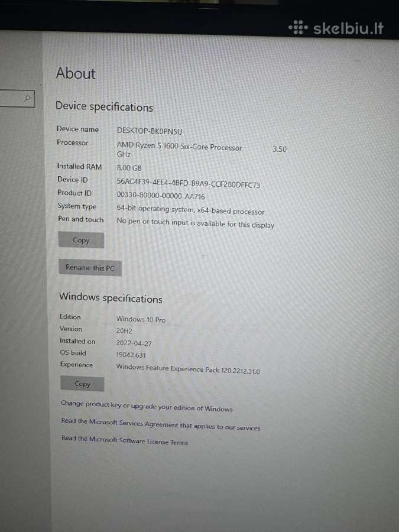
Task: Select the device name DESKTOP-BK0PN5U
Action: tap(150, 131)
